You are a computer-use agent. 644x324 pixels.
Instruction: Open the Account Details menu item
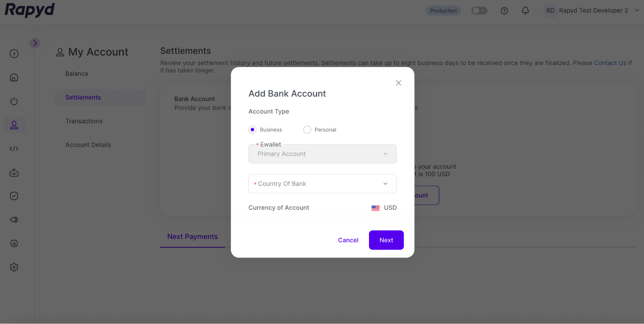[x=88, y=145]
